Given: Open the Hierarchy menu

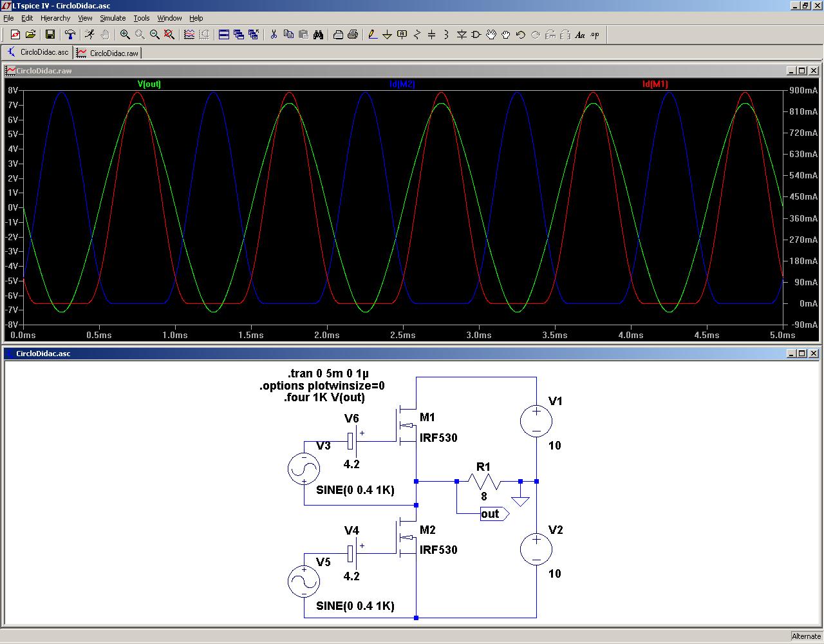Looking at the screenshot, I should (x=55, y=18).
